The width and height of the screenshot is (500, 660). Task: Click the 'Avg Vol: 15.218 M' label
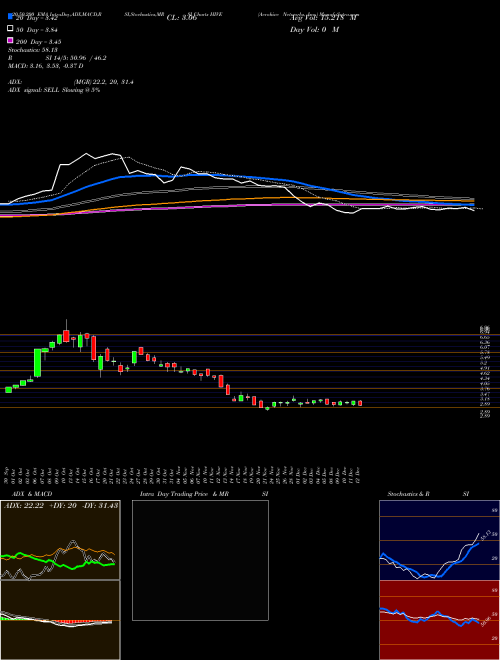324,18
